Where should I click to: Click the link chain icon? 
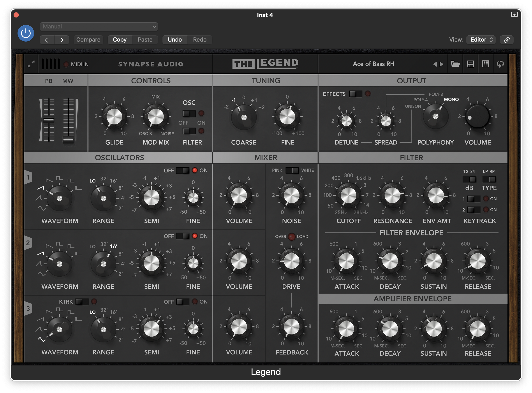[x=507, y=40]
